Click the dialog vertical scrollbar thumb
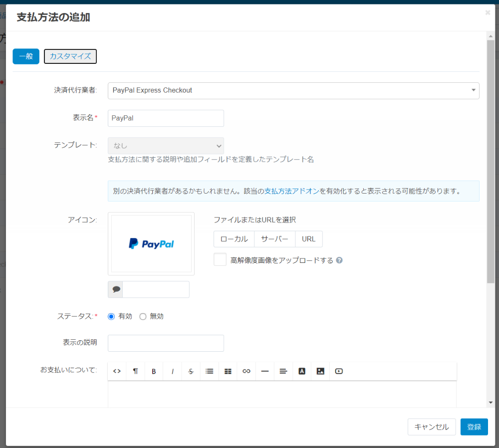 tap(491, 161)
